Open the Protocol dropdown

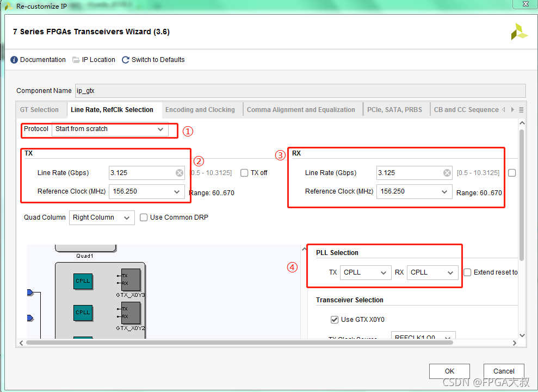click(x=110, y=129)
